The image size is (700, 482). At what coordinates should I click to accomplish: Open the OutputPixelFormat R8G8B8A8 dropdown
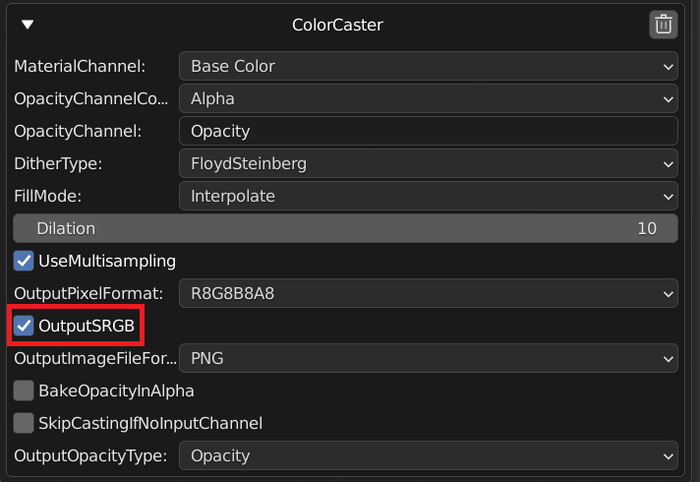coord(428,294)
